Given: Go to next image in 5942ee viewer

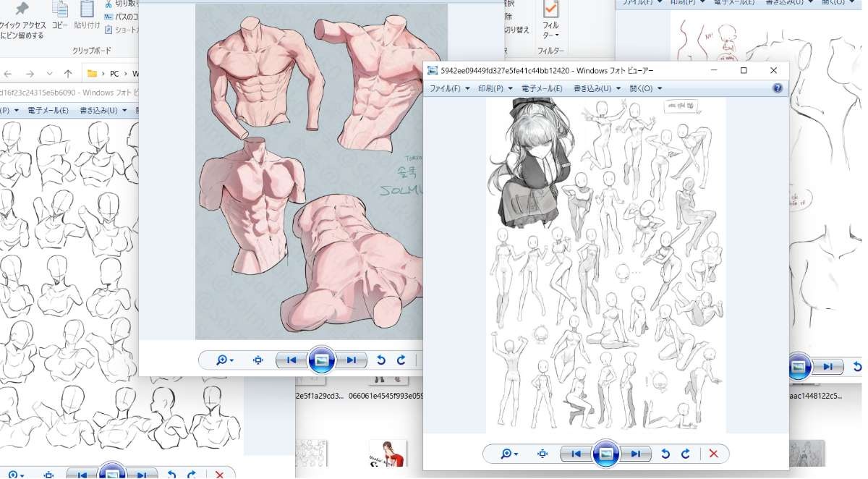Looking at the screenshot, I should 635,454.
